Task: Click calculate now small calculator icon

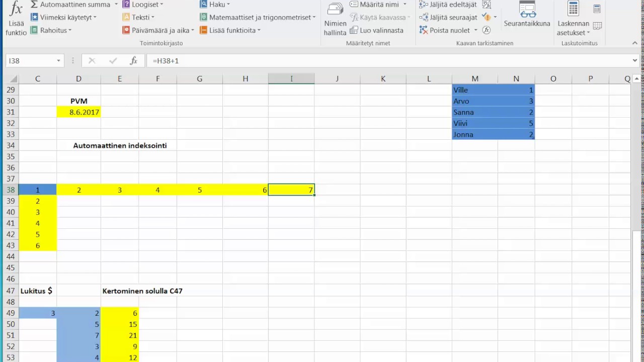Action: [x=597, y=9]
